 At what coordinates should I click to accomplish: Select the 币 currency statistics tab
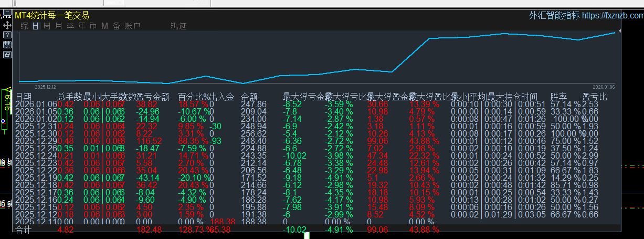coord(93,26)
